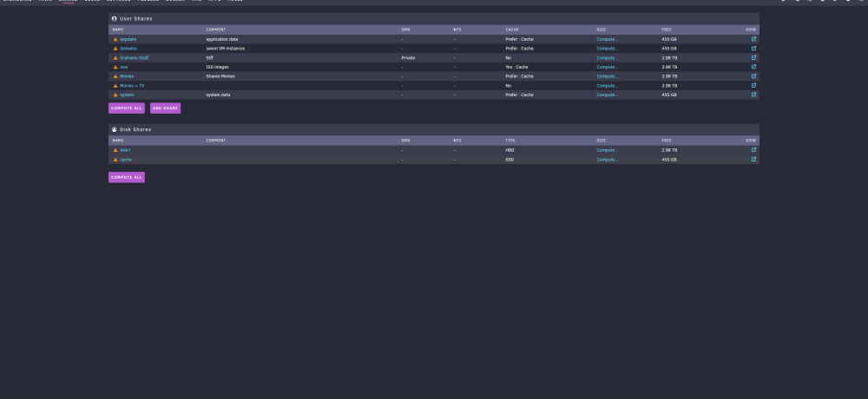868x399 pixels.
Task: Open the view browser for domains share
Action: [x=753, y=49]
